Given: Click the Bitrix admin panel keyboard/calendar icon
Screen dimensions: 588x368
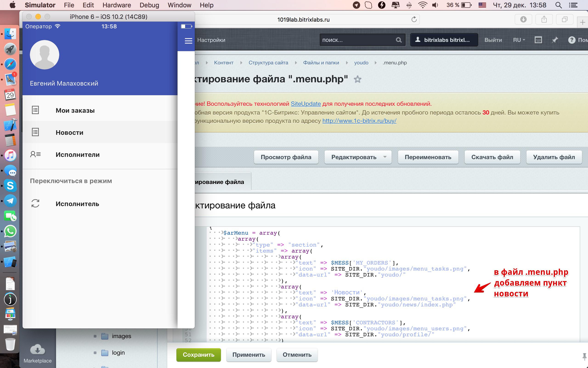Looking at the screenshot, I should (538, 40).
